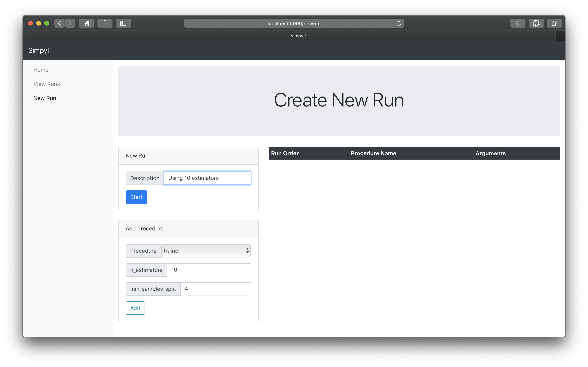
Task: Click the Description field label
Action: point(145,178)
